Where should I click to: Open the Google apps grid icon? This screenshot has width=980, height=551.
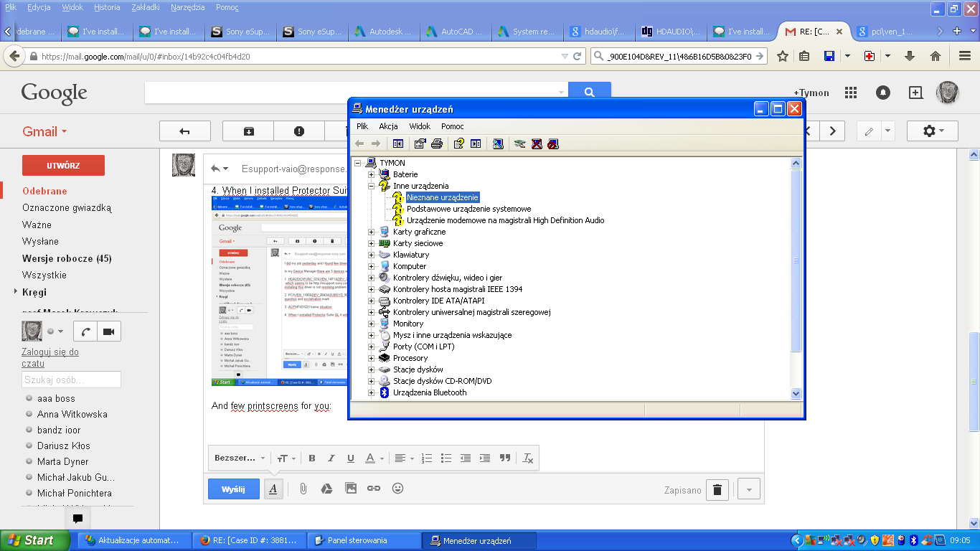pyautogui.click(x=851, y=93)
